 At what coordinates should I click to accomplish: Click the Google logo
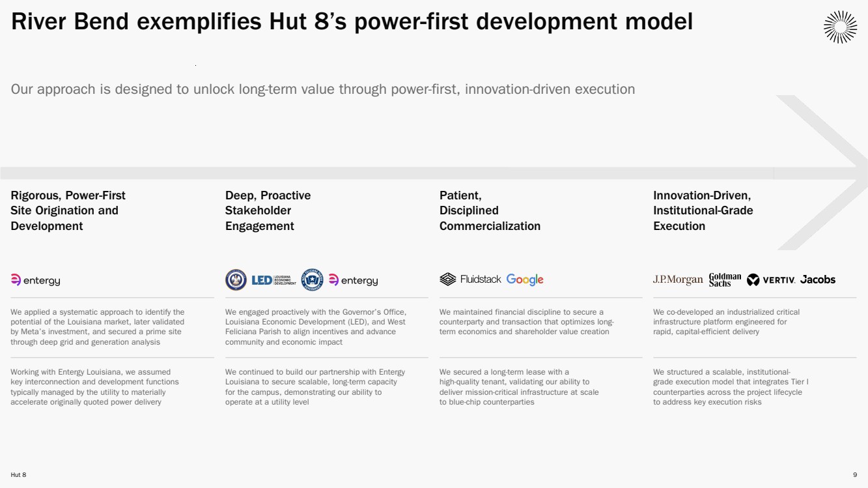click(x=525, y=280)
